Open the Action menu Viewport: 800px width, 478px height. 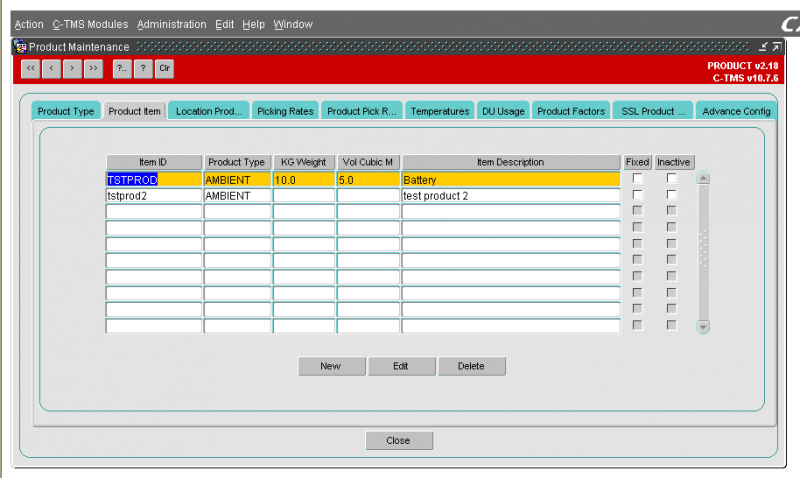[x=29, y=24]
